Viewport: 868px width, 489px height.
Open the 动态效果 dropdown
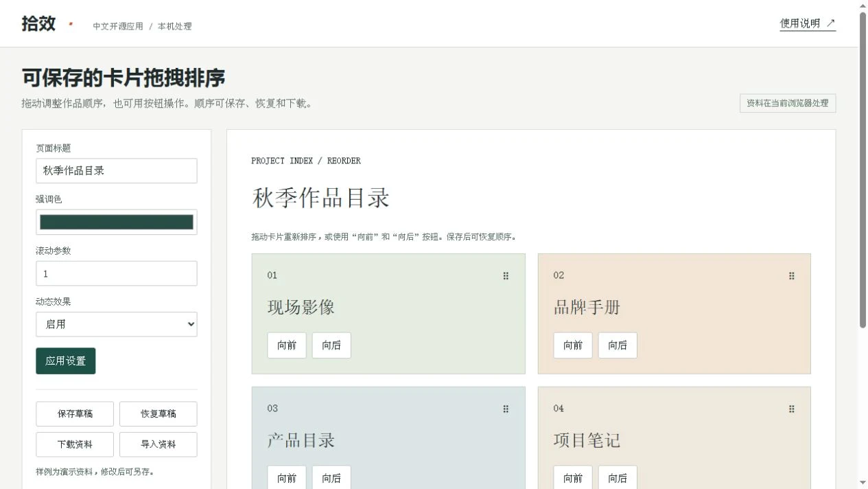click(117, 324)
